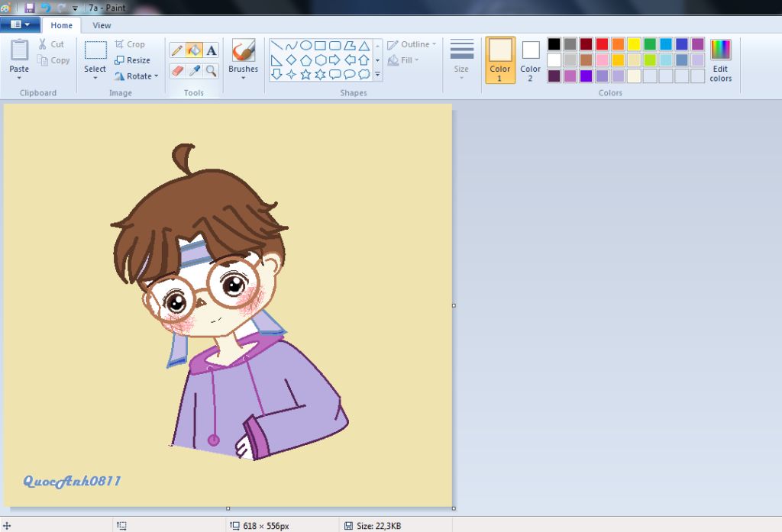Select the Color picker eyedropper tool
The image size is (782, 532).
194,71
